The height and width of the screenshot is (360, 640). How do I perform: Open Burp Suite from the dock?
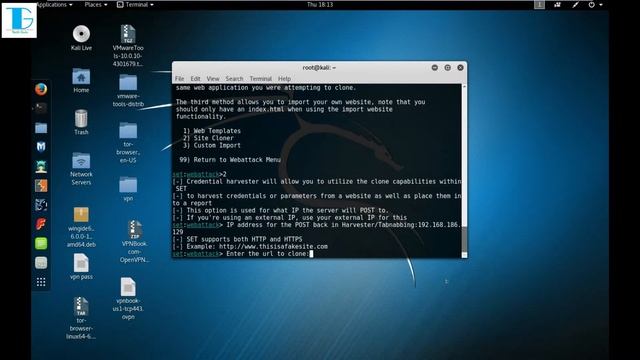pyautogui.click(x=41, y=186)
